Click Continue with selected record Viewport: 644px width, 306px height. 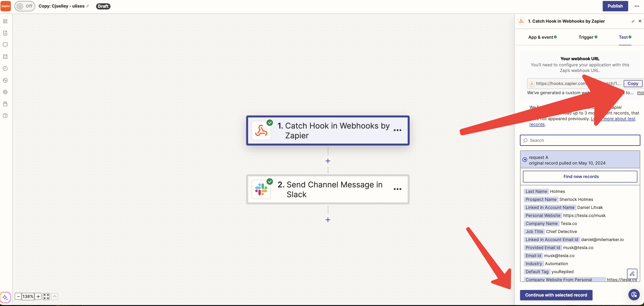(556, 295)
